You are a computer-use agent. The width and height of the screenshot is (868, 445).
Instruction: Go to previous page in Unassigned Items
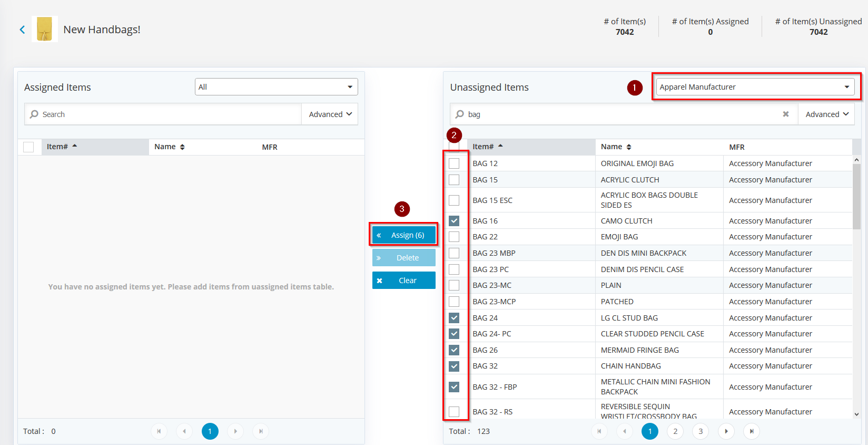pos(625,431)
